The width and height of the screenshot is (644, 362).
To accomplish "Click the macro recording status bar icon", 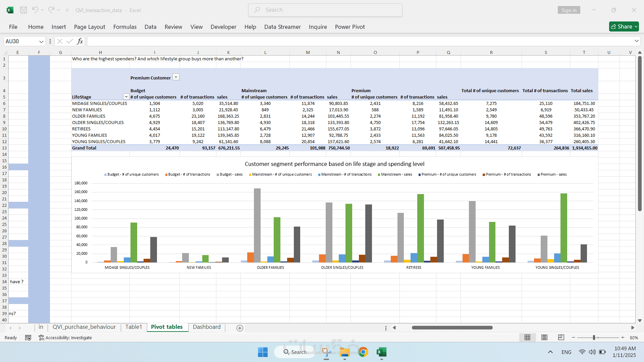I will point(28,338).
